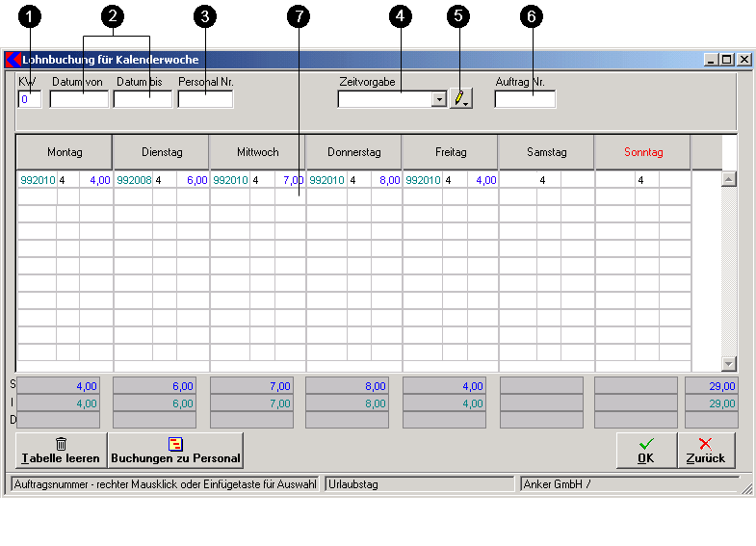Open the Zeitvorgabe dropdown arrow
Screen dimensions: 756x546
[439, 99]
